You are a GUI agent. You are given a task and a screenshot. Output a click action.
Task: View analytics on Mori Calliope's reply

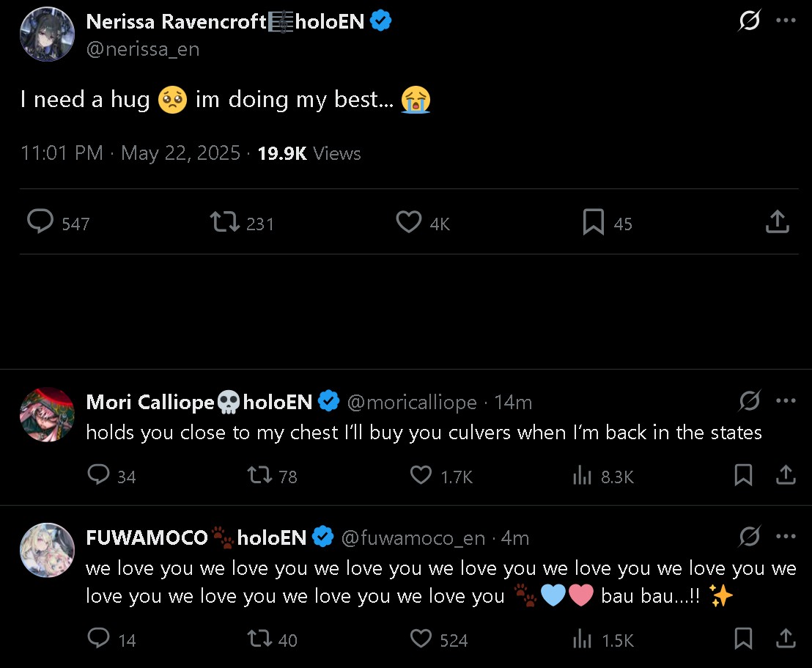582,476
